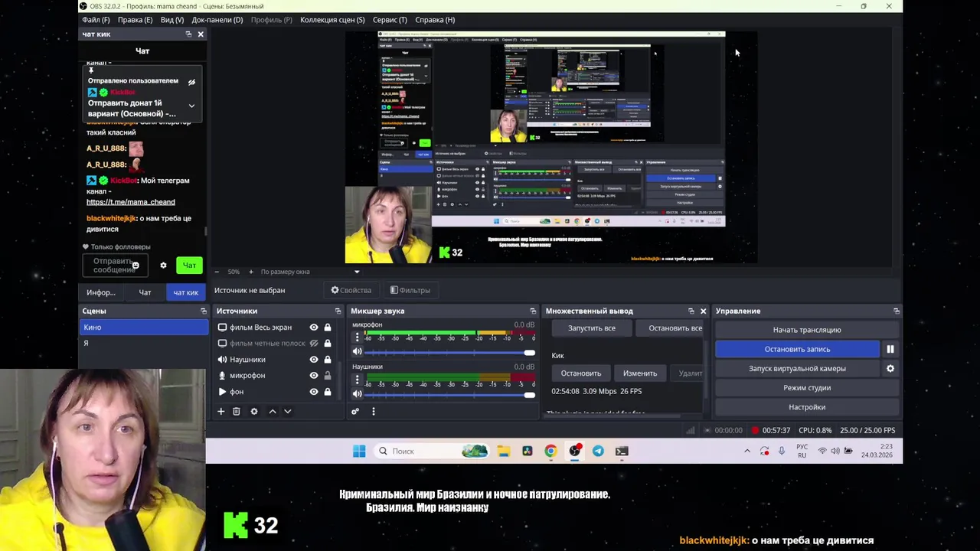Open the Сервис menu
The width and height of the screenshot is (980, 551).
click(x=390, y=20)
